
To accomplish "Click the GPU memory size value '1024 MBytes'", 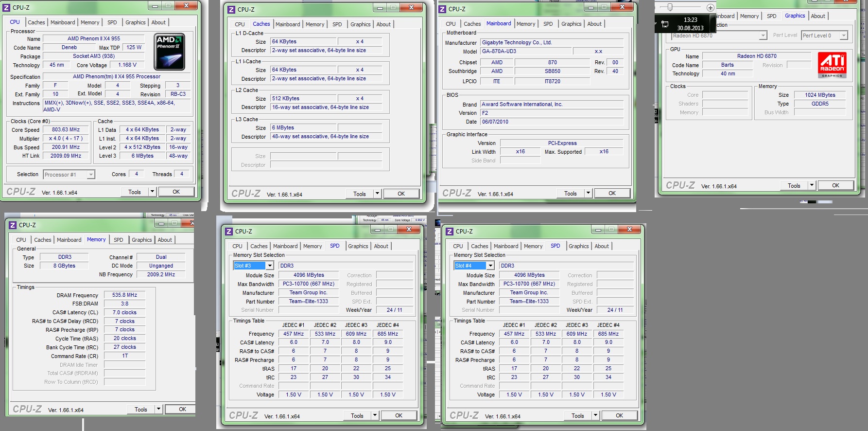I will 820,95.
